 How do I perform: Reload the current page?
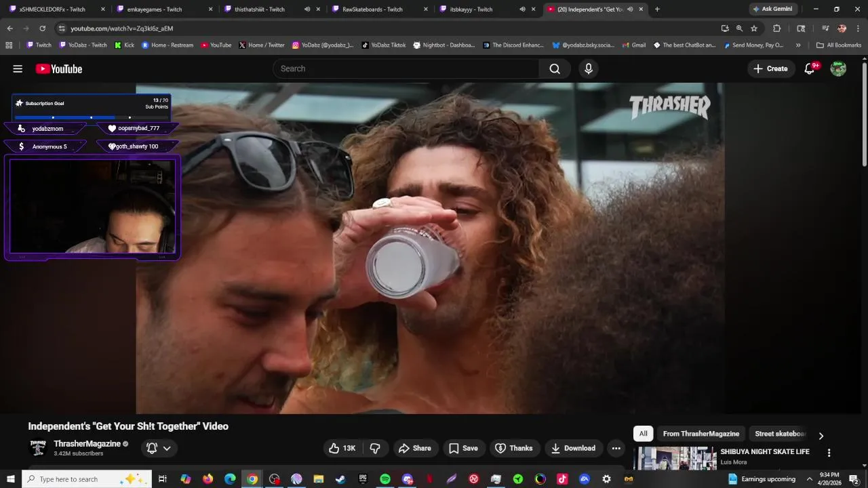click(42, 28)
